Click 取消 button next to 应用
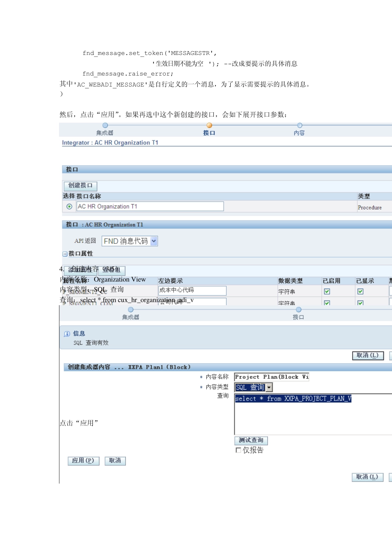 tap(115, 460)
